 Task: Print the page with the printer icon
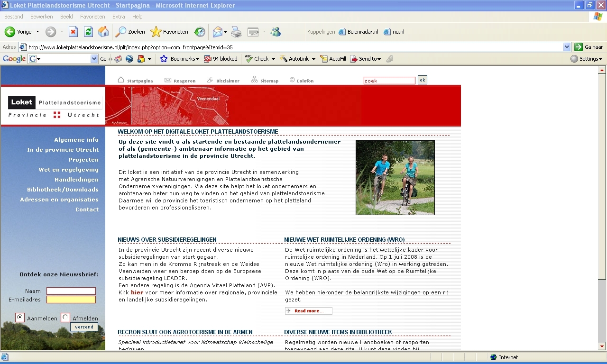236,32
